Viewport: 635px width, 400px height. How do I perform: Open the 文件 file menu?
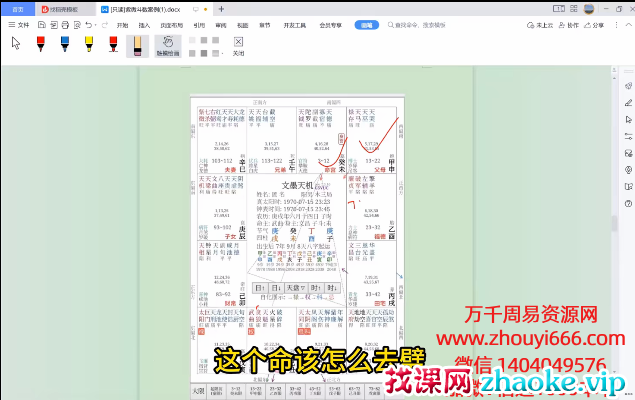pos(20,24)
